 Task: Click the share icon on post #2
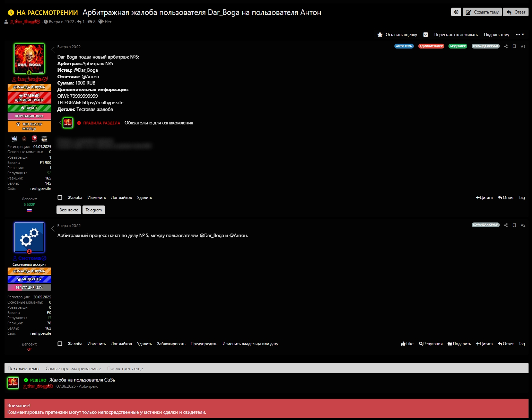pyautogui.click(x=506, y=225)
